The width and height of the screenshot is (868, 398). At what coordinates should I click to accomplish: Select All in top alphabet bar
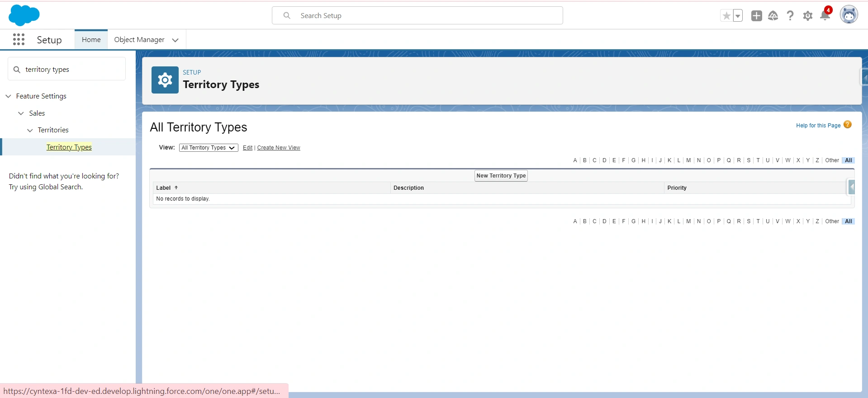[x=849, y=160]
